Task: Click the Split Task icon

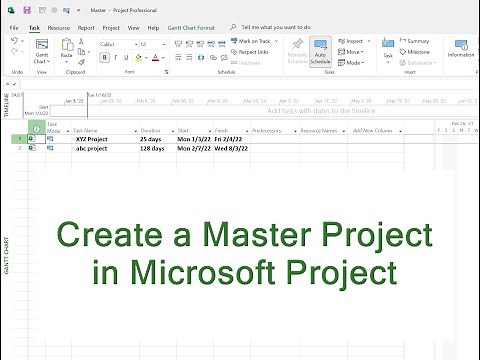Action: pyautogui.click(x=201, y=57)
